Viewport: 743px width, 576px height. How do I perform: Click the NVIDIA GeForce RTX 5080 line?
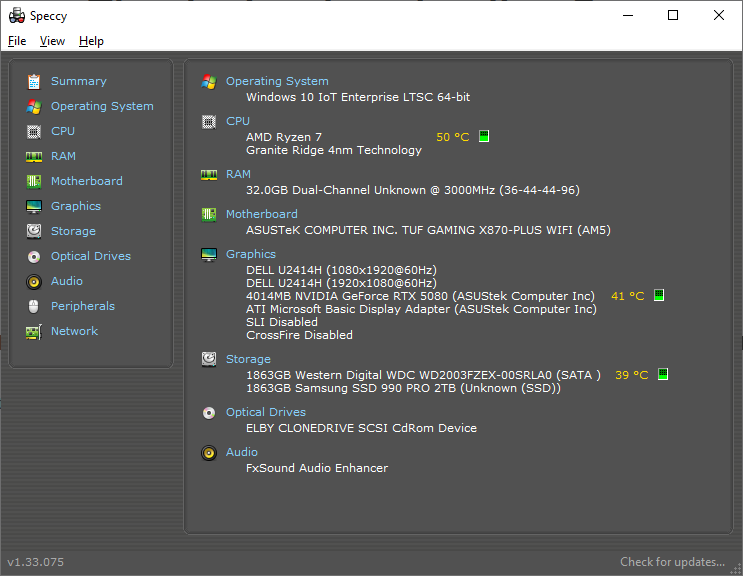tap(420, 297)
